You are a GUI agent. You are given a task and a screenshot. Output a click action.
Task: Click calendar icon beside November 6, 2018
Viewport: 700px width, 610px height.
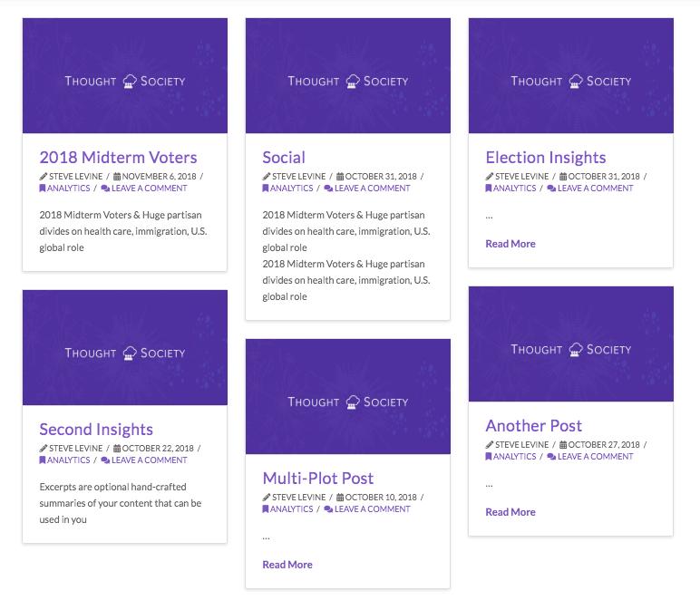click(x=117, y=177)
